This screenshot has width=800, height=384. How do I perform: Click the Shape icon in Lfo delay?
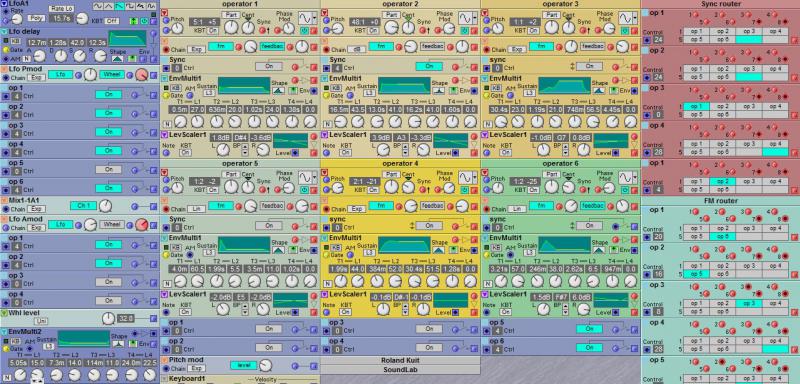(117, 59)
